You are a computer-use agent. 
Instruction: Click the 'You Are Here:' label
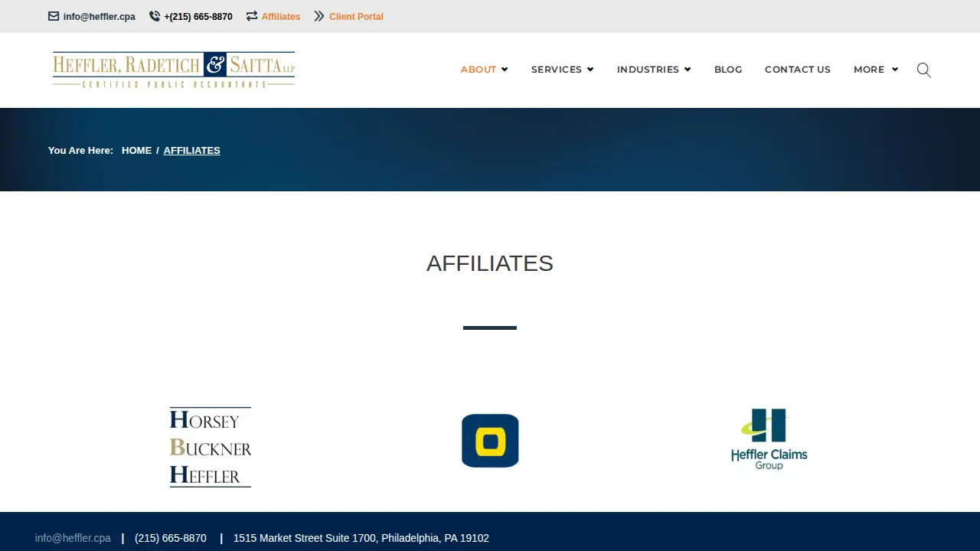click(x=80, y=151)
